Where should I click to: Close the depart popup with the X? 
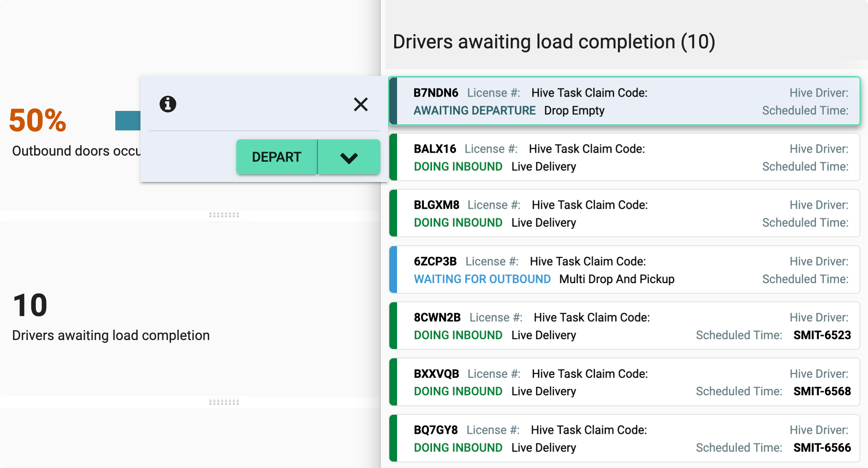click(361, 104)
